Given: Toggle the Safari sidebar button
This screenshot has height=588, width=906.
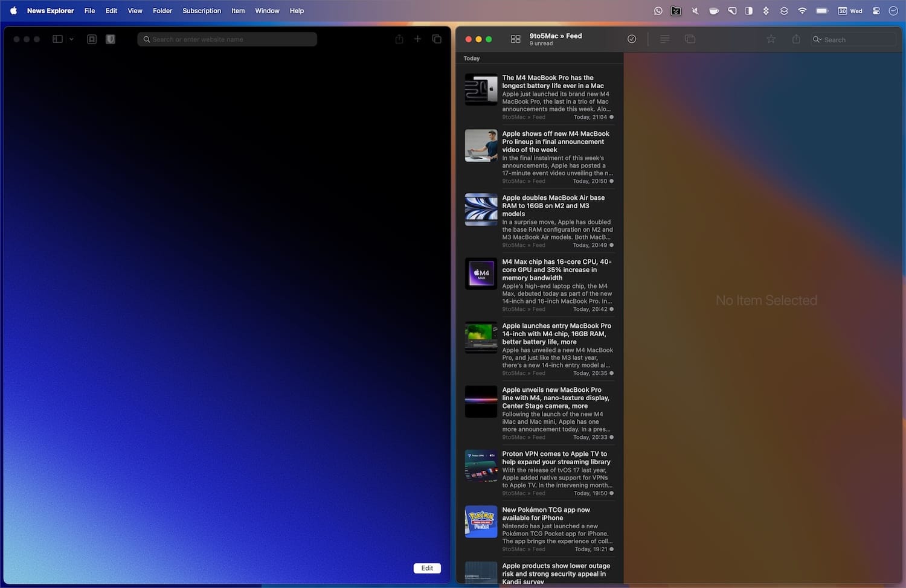Looking at the screenshot, I should click(57, 39).
